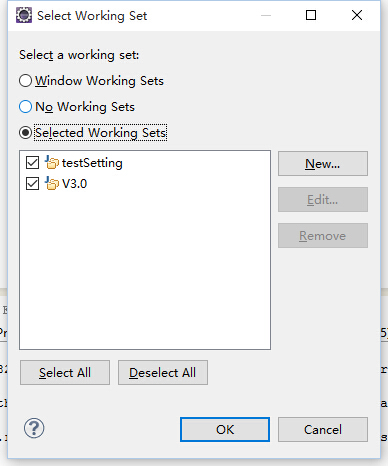388x466 pixels.
Task: Click the Remove button
Action: coord(323,235)
